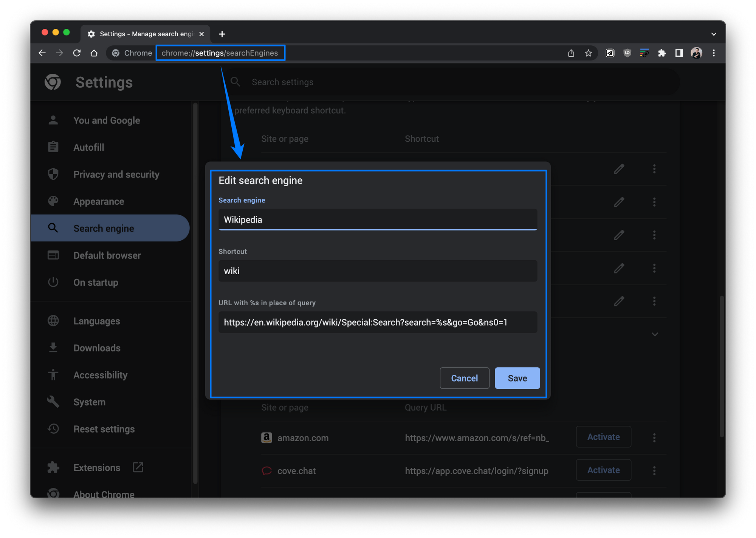
Task: Click the home page icon
Action: (94, 53)
